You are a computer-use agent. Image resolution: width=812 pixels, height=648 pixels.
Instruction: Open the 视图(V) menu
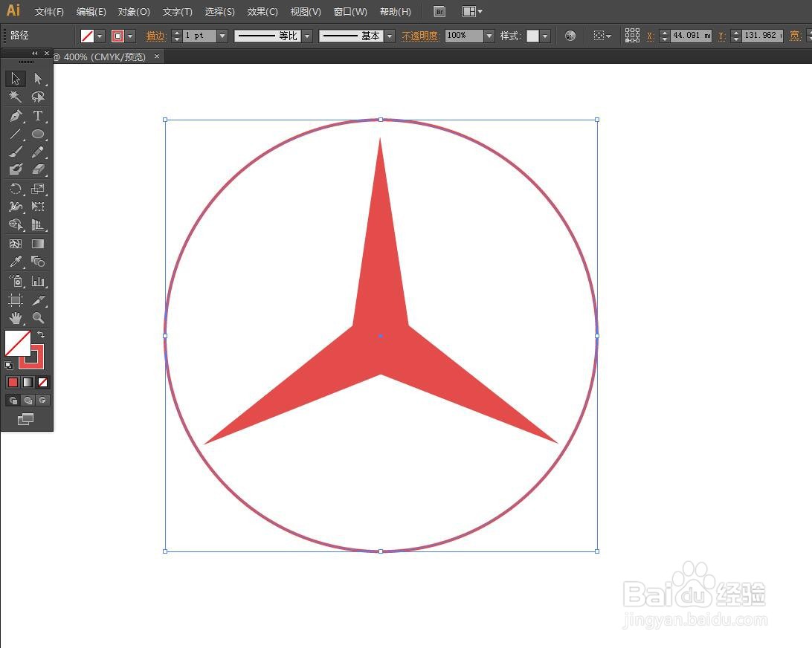pyautogui.click(x=306, y=11)
